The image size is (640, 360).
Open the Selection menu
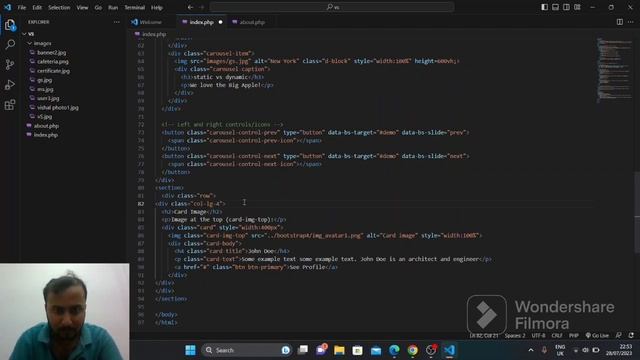[59, 7]
